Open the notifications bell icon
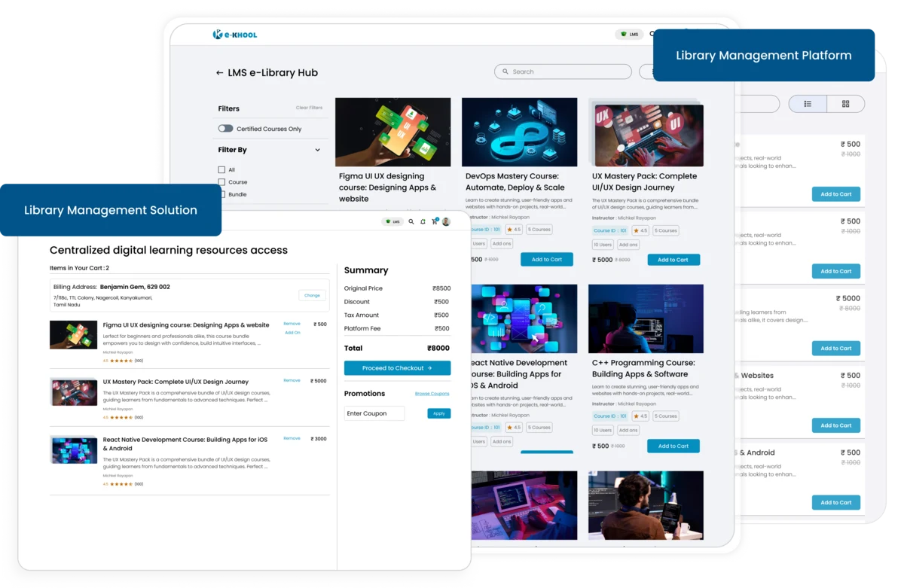The image size is (904, 588). (x=423, y=221)
